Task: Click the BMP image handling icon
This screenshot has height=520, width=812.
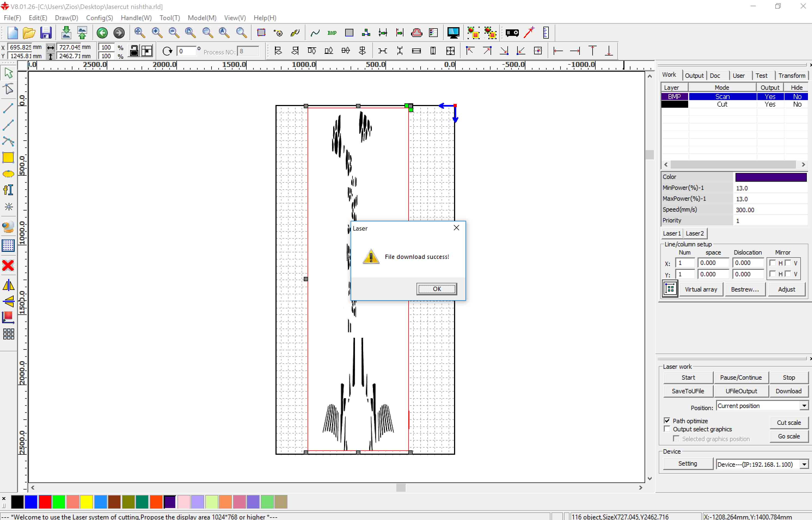Action: point(332,33)
